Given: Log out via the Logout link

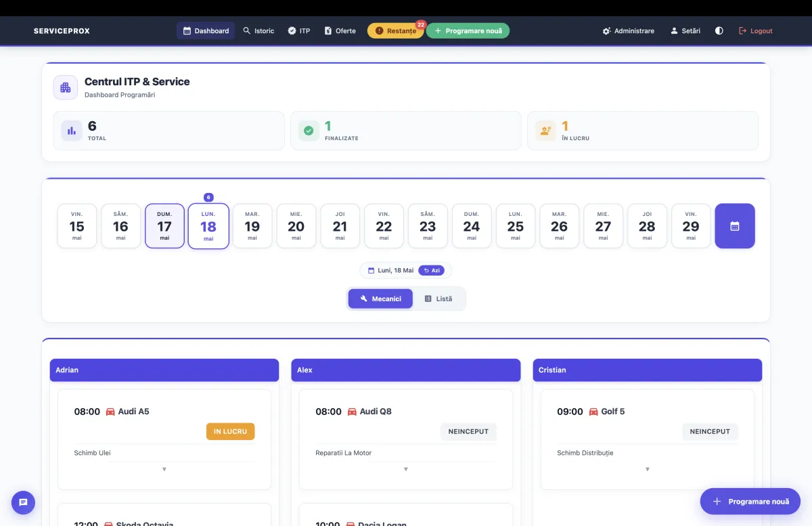Looking at the screenshot, I should pos(756,30).
